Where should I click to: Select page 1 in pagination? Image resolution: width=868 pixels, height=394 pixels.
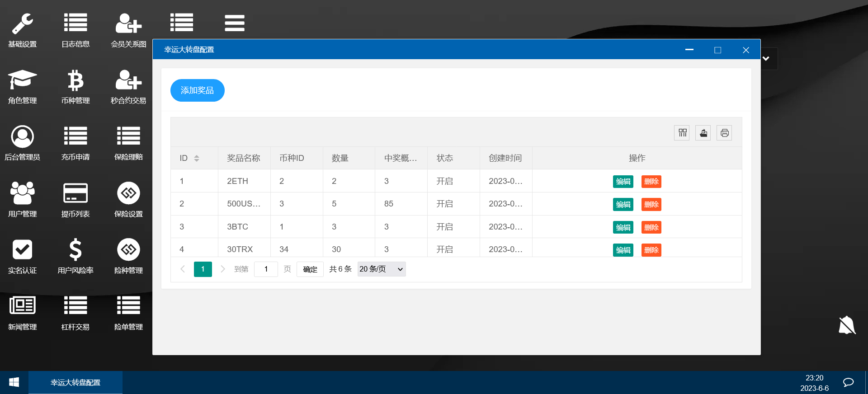tap(203, 269)
